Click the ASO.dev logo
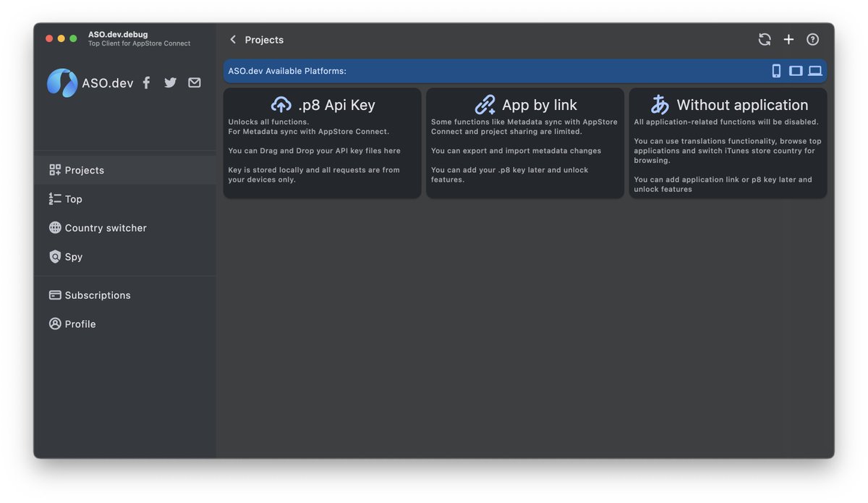The width and height of the screenshot is (868, 503). [62, 83]
